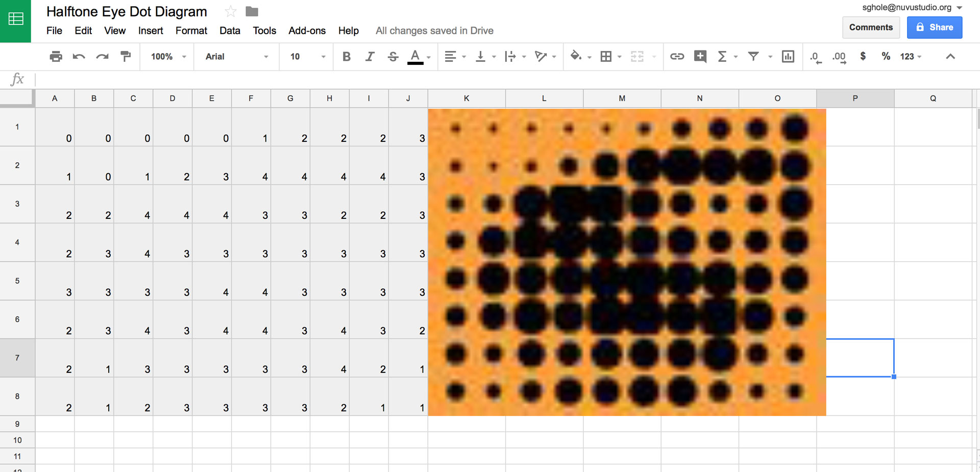Open the Add-ons menu
This screenshot has height=472, width=980.
click(x=307, y=31)
